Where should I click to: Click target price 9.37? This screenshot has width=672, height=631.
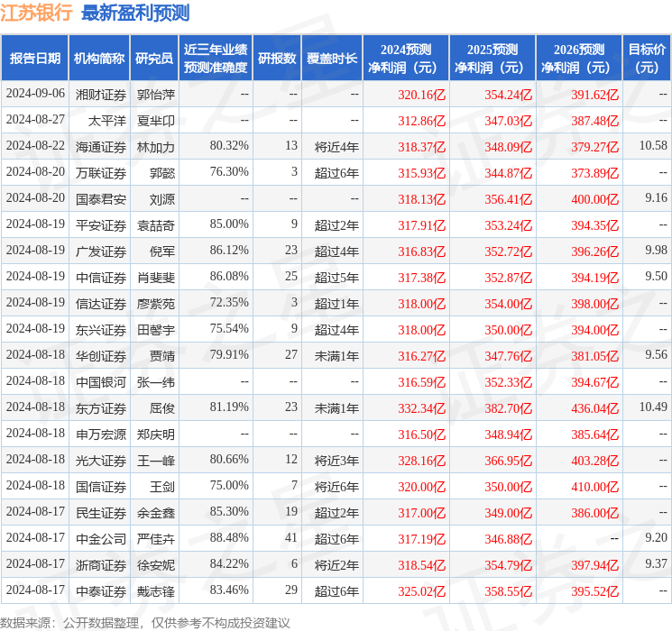click(656, 563)
